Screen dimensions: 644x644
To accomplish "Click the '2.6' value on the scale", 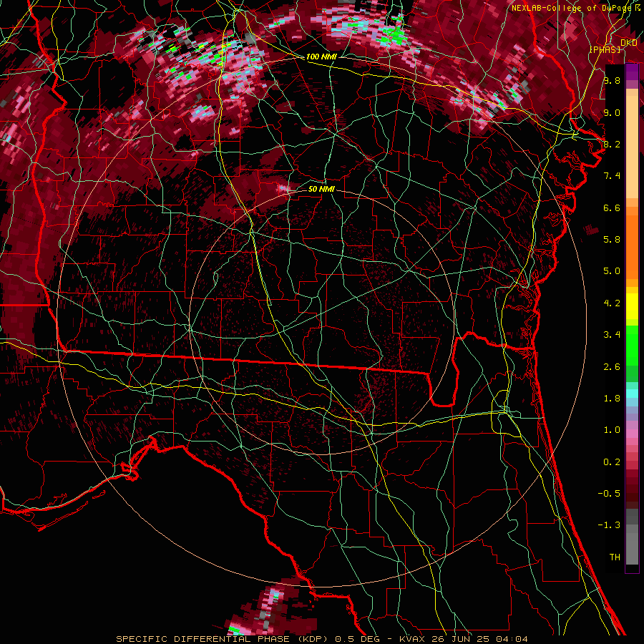I will [x=612, y=367].
